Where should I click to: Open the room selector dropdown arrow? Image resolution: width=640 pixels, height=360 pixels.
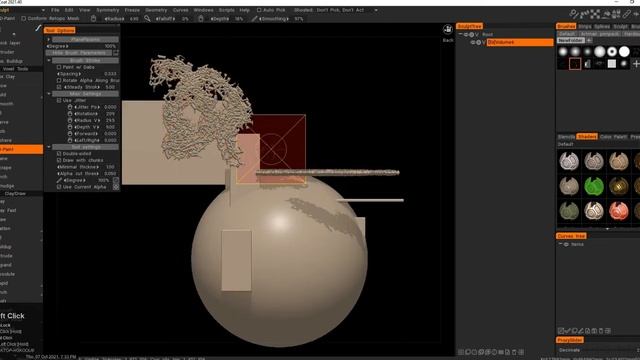(43, 10)
